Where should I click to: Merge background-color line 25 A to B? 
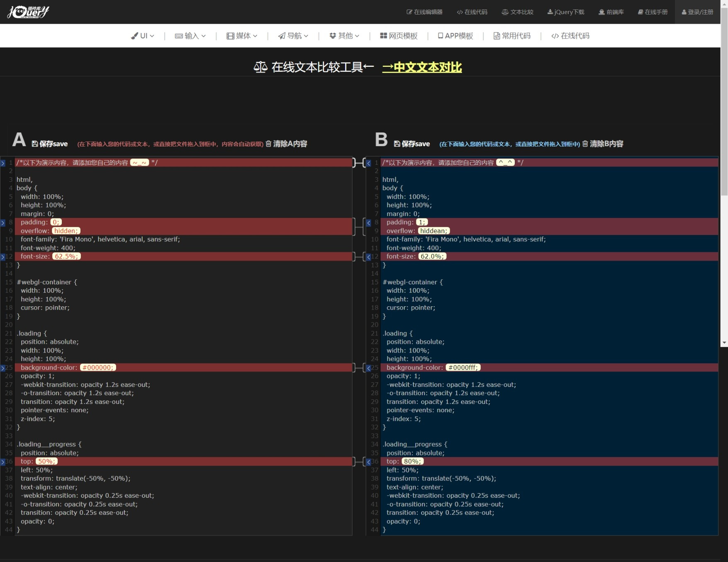3,368
